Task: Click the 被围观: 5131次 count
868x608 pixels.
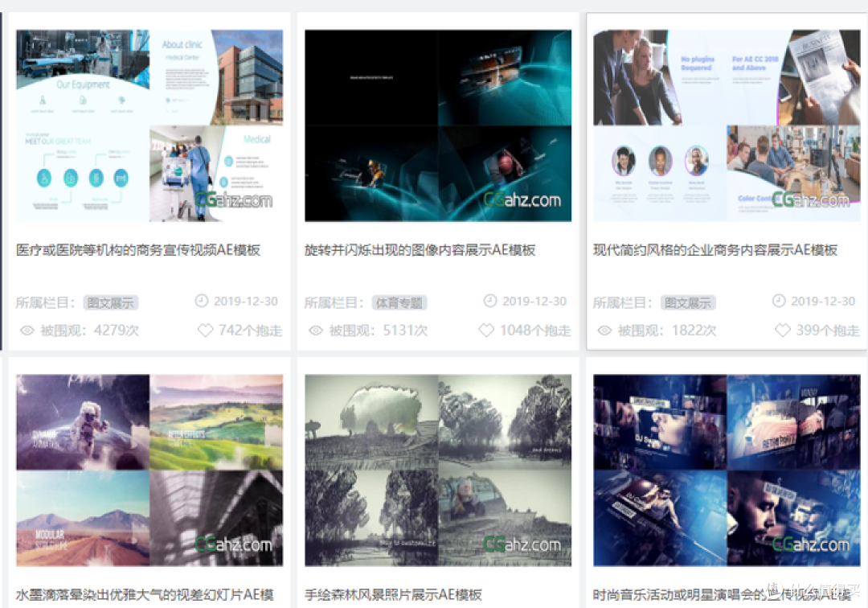Action: (x=379, y=331)
